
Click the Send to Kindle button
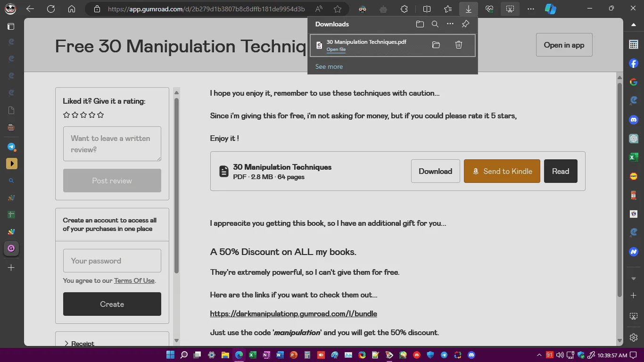(502, 171)
